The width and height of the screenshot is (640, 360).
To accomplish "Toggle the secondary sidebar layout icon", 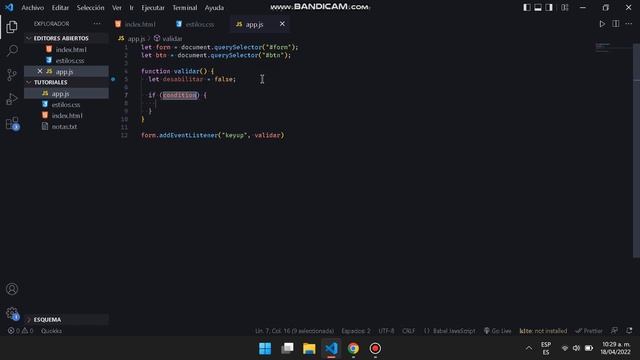I will click(549, 7).
